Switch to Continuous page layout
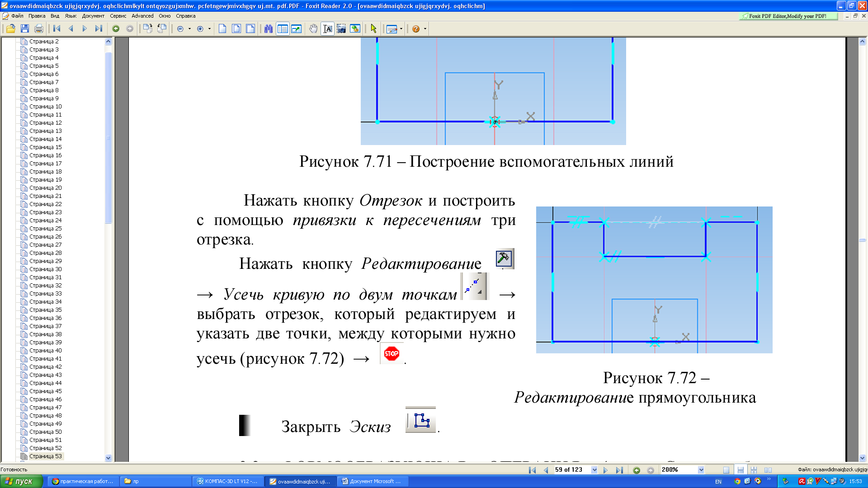Screen dimensions: 868x488 (x=740, y=470)
